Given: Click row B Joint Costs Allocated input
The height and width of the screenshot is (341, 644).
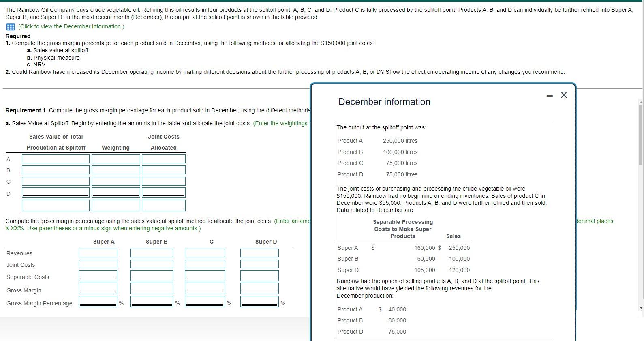Looking at the screenshot, I should pyautogui.click(x=164, y=170).
